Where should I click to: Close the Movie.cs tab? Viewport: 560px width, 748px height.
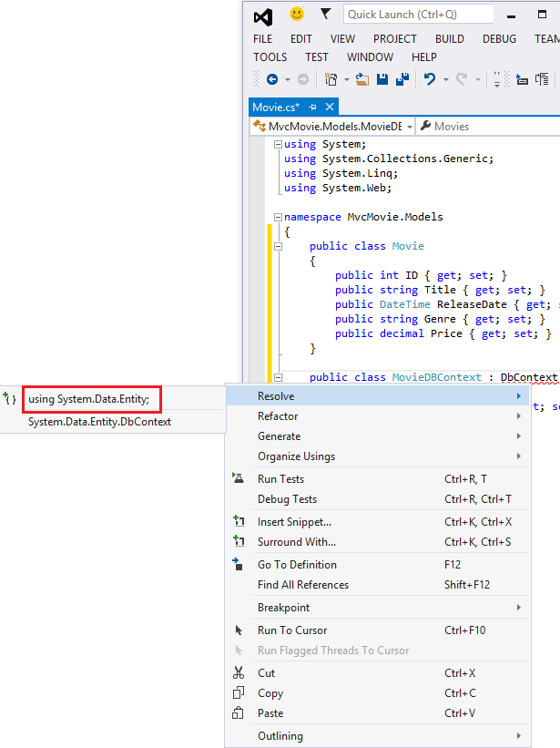[330, 107]
